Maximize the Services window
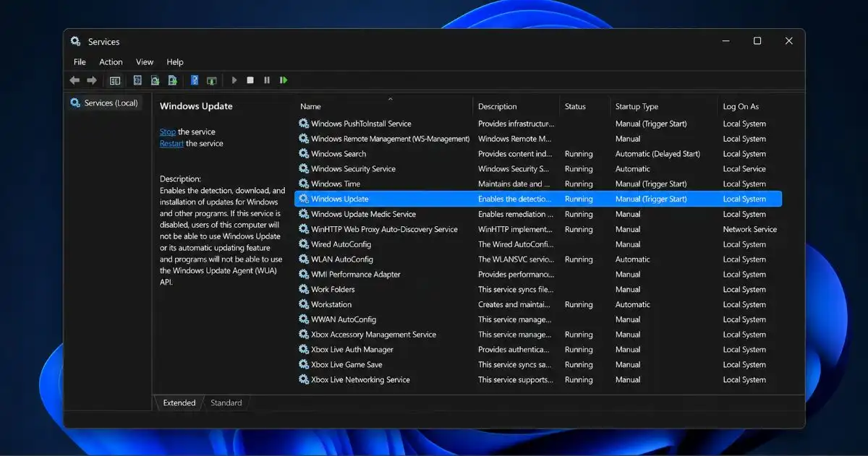 757,41
